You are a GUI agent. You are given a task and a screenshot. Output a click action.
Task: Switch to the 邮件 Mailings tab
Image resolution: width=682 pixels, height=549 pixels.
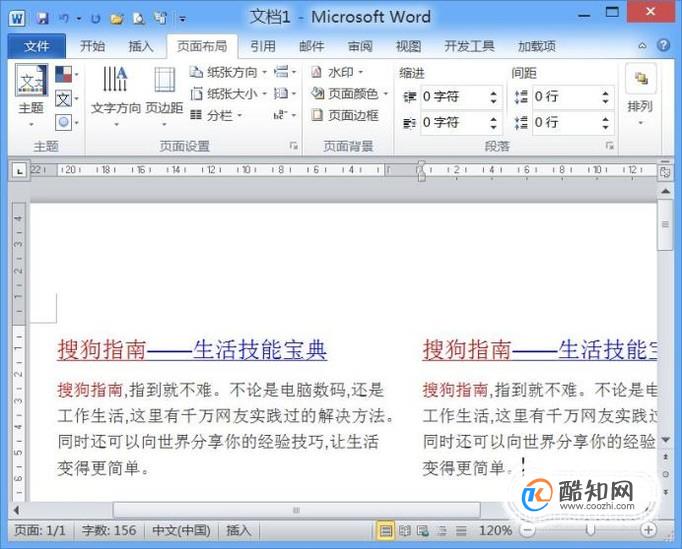(x=311, y=46)
